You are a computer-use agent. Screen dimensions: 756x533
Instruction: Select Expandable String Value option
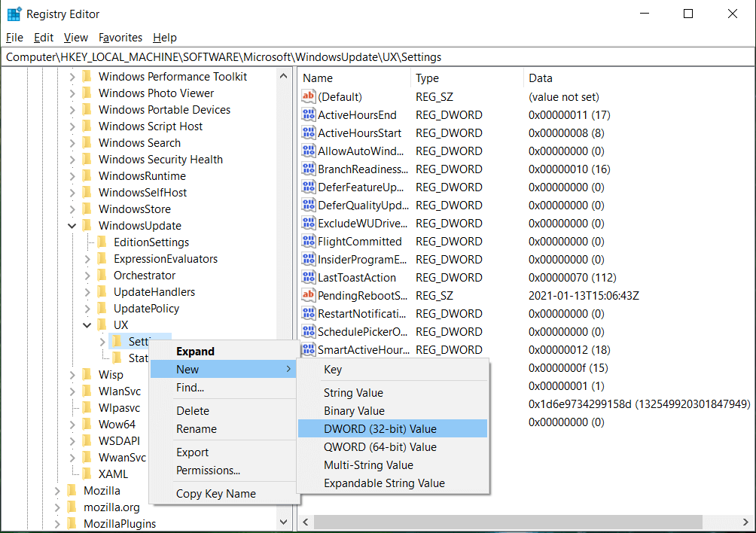392,483
